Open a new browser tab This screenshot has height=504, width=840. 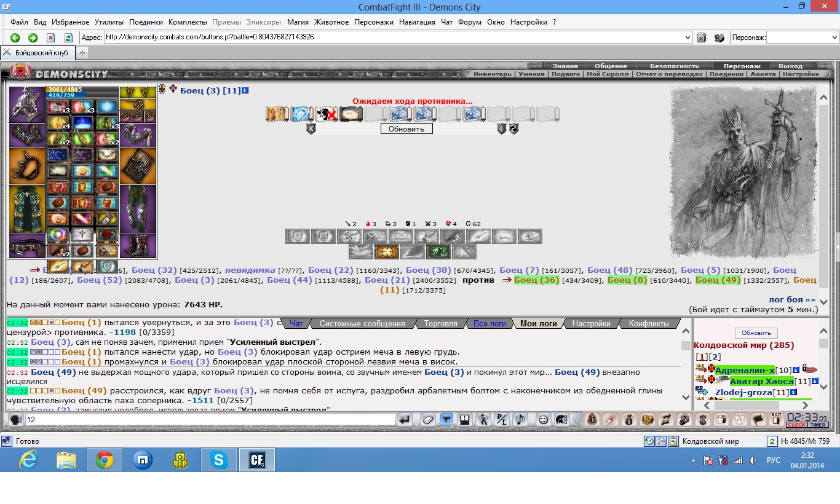pos(82,53)
